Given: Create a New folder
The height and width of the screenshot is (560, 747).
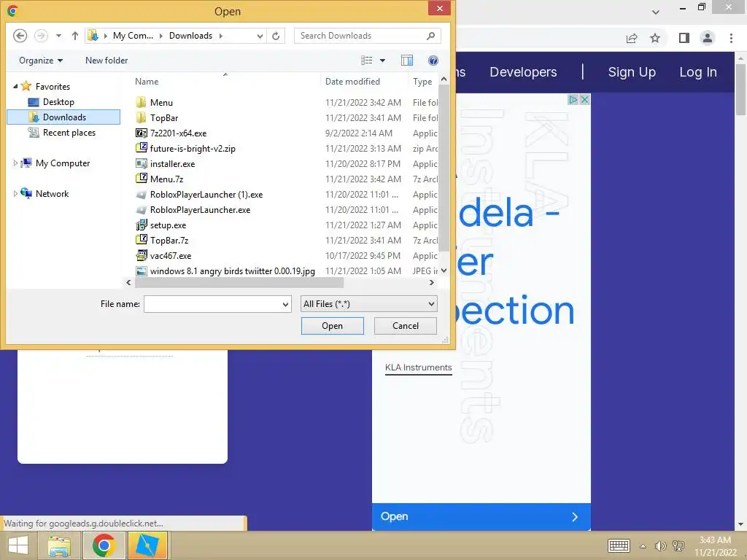Looking at the screenshot, I should pos(107,61).
